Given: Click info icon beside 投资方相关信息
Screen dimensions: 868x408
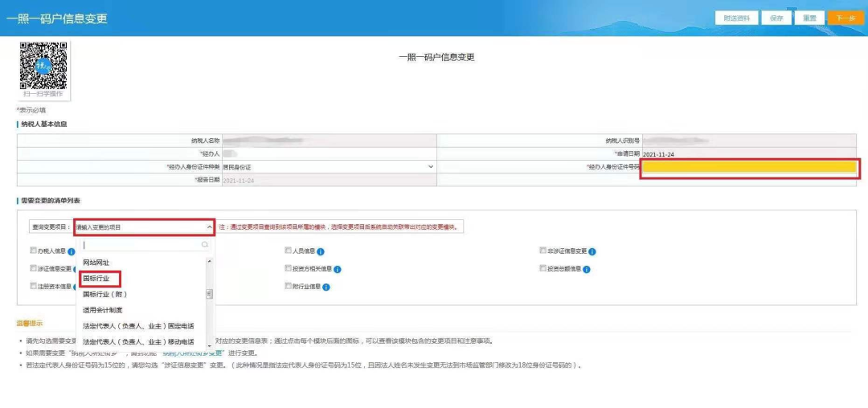Looking at the screenshot, I should (337, 269).
